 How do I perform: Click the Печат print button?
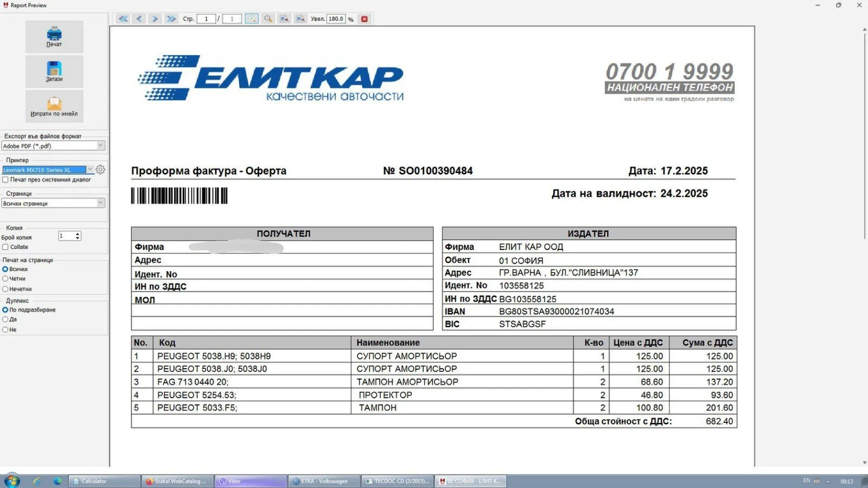(54, 36)
